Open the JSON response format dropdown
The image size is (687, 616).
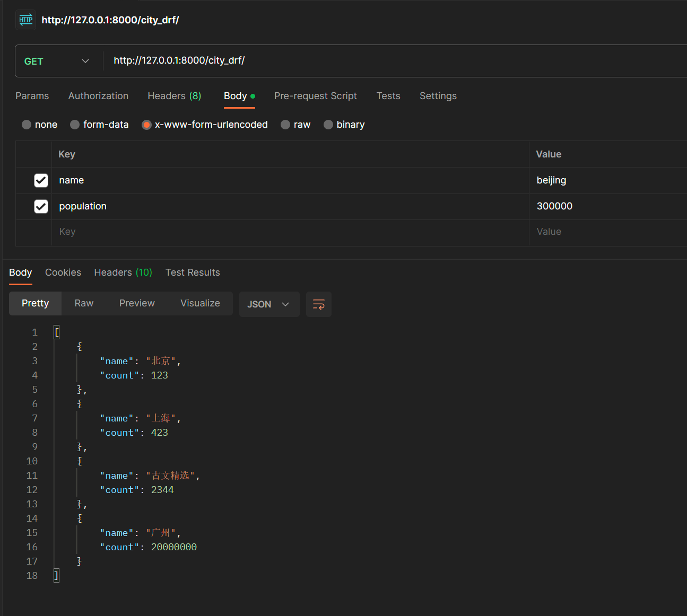tap(269, 304)
